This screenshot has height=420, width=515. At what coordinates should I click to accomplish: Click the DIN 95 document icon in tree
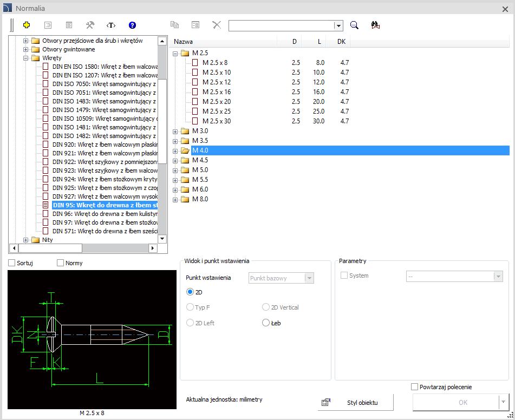click(x=45, y=205)
